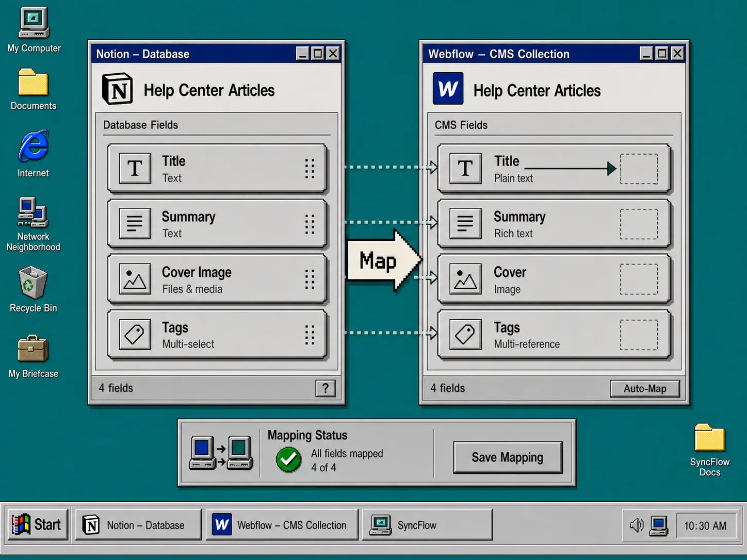Click the 'Multi-reference' field type label

527,344
